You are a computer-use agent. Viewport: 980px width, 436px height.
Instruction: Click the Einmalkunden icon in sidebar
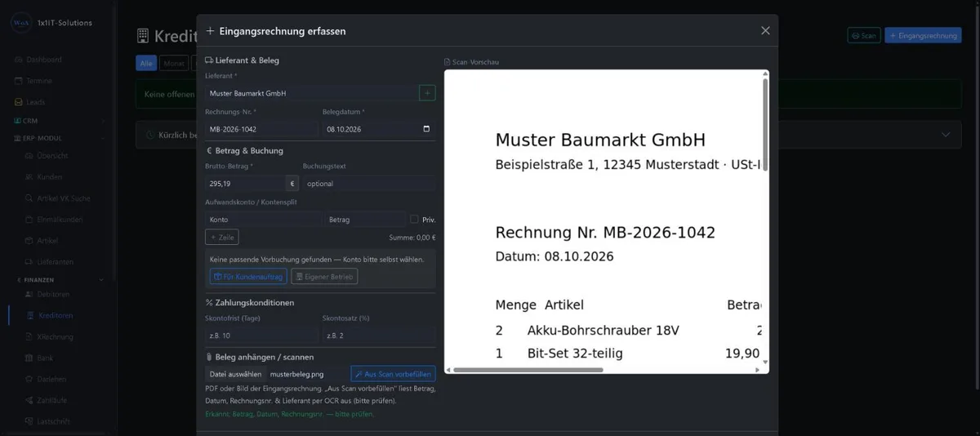click(x=29, y=220)
